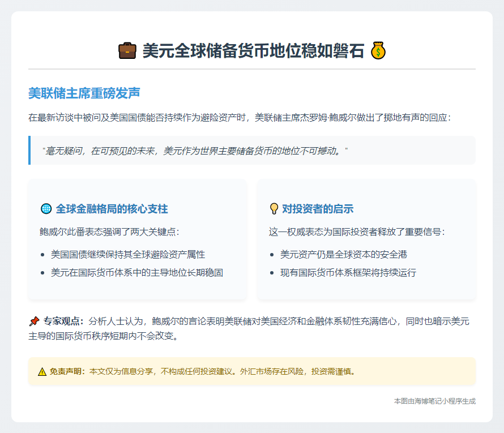The height and width of the screenshot is (433, 504).
Task: Click the italic Powell quote starting 毫无疑问
Action: 195,151
